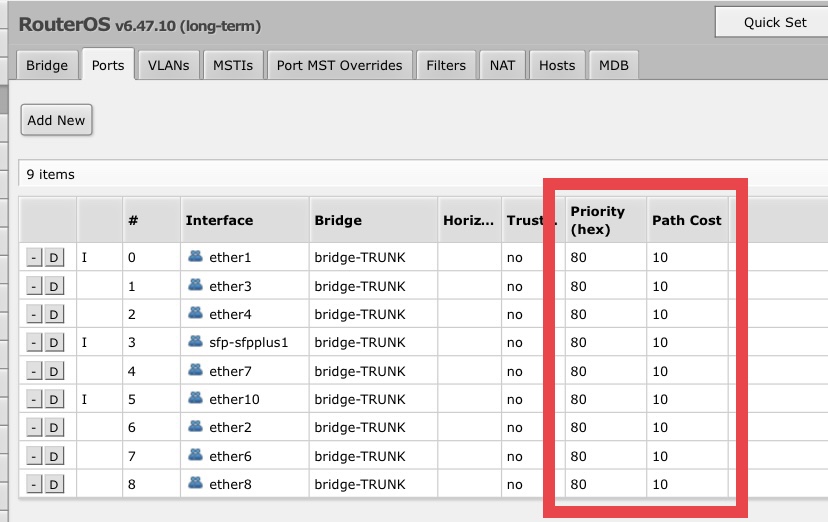Viewport: 828px width, 522px height.
Task: Sort by Path Cost column header
Action: click(x=688, y=220)
